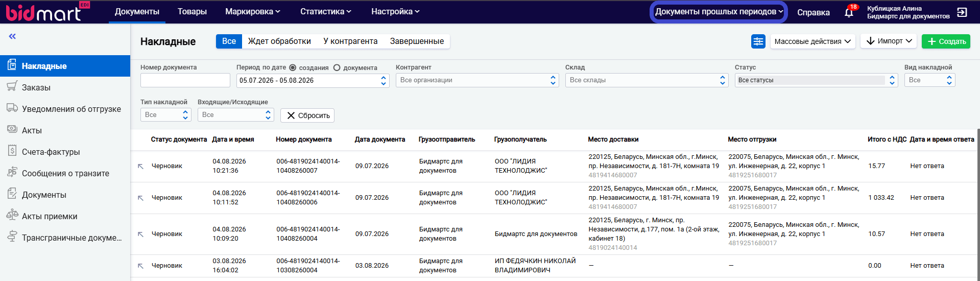Click outgoing arrow icon for document 10308260004

[x=141, y=266]
